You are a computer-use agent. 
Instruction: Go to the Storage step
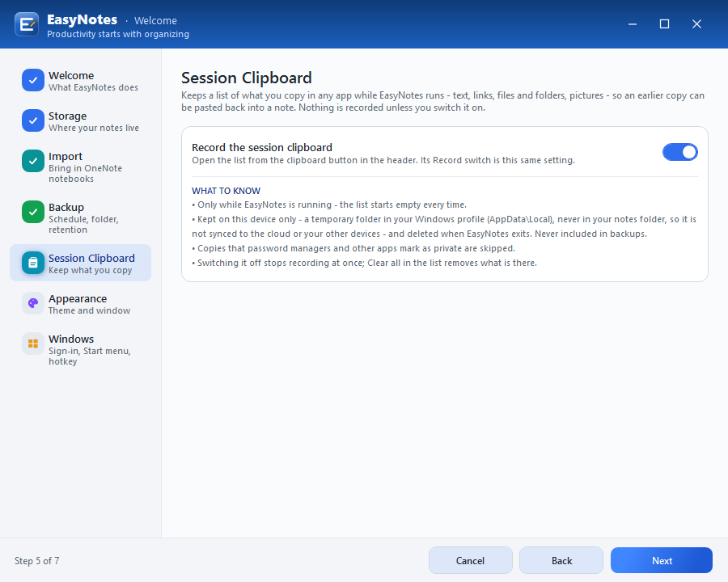[x=80, y=121]
